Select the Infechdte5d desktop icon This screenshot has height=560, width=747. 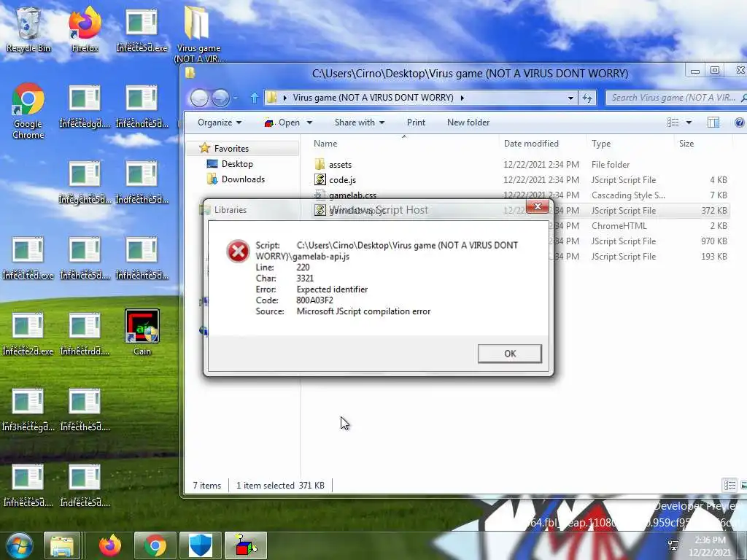coord(142,106)
